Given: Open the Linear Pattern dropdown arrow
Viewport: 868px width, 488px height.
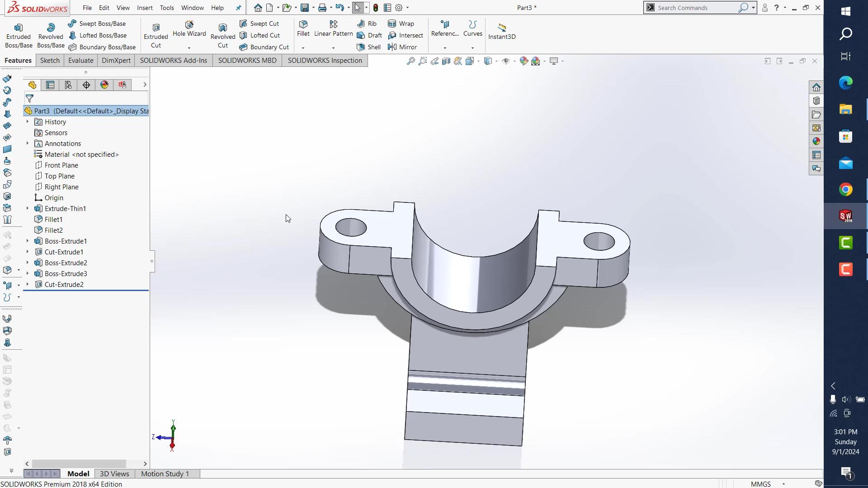Looking at the screenshot, I should pos(333,48).
